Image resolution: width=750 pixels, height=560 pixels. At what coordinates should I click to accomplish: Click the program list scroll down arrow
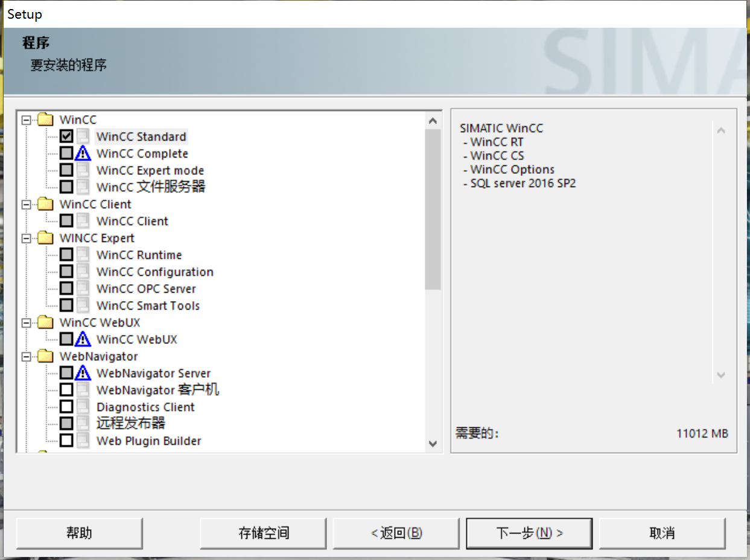[433, 444]
